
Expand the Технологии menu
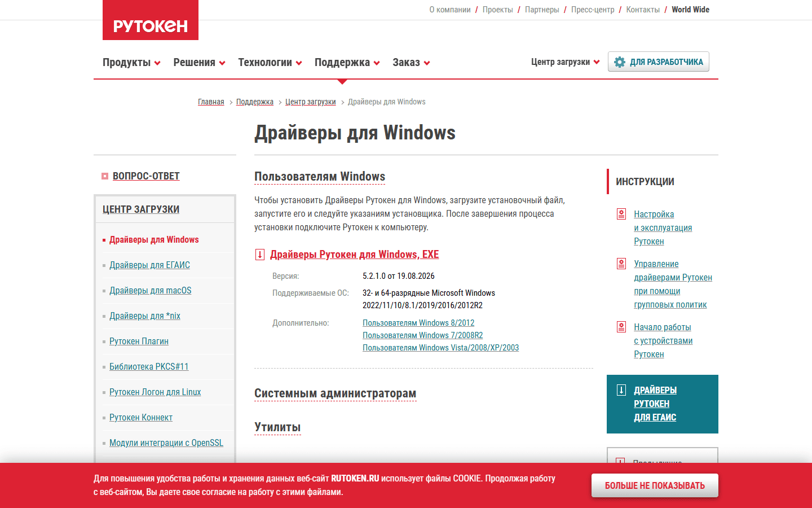270,63
